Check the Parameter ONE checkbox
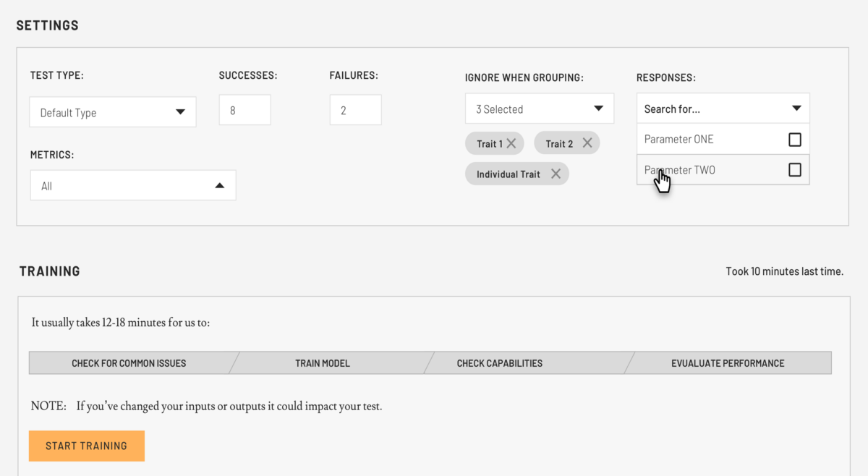The width and height of the screenshot is (868, 476). click(x=794, y=138)
